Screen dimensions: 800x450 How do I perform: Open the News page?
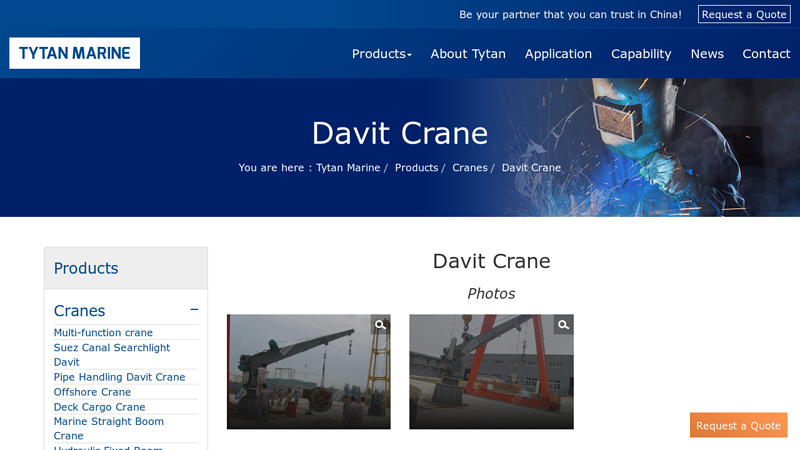coord(707,54)
